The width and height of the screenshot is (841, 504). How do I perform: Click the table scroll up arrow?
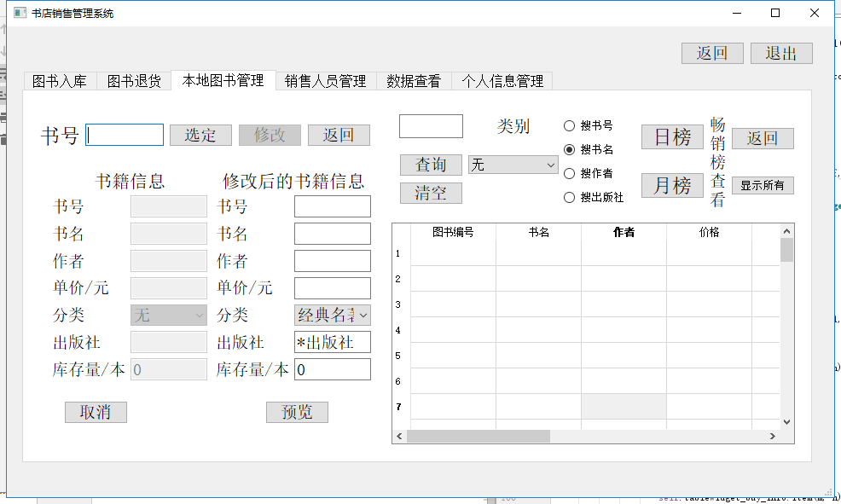click(786, 231)
